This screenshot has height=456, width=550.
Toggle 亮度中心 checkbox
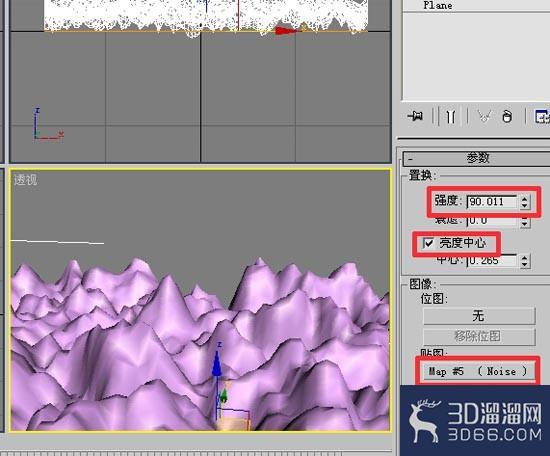pyautogui.click(x=428, y=243)
